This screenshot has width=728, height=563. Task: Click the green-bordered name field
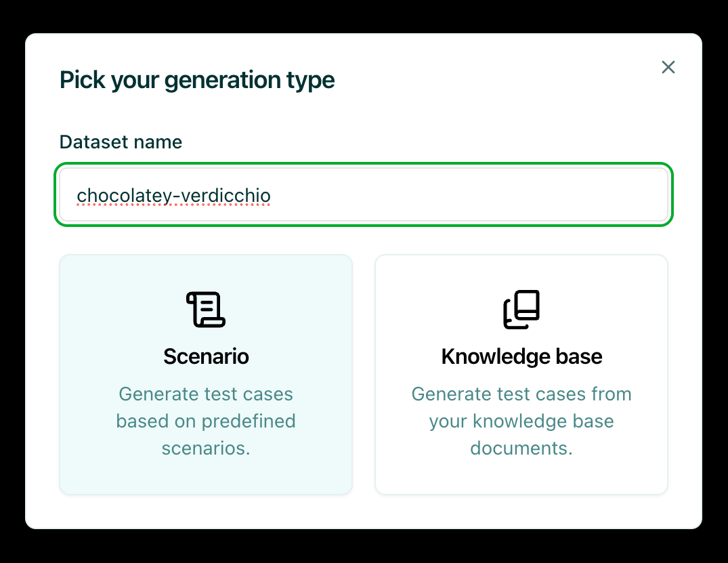coord(364,194)
